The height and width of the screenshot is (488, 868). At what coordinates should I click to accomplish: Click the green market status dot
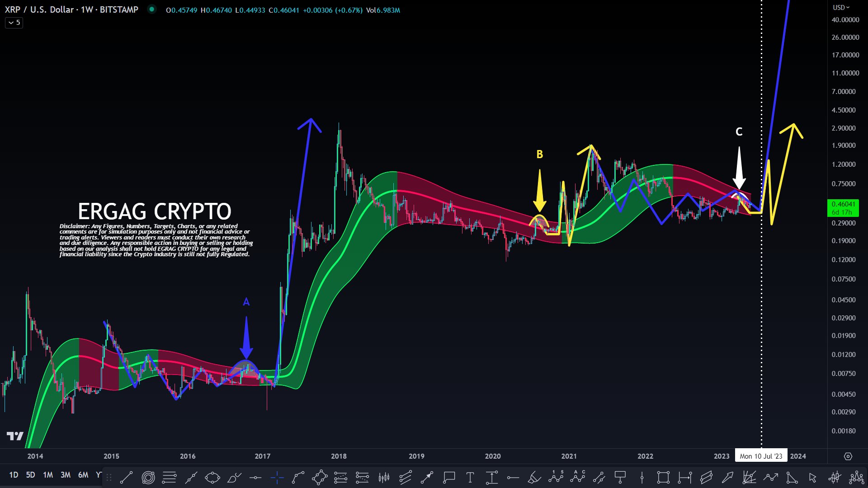click(152, 9)
